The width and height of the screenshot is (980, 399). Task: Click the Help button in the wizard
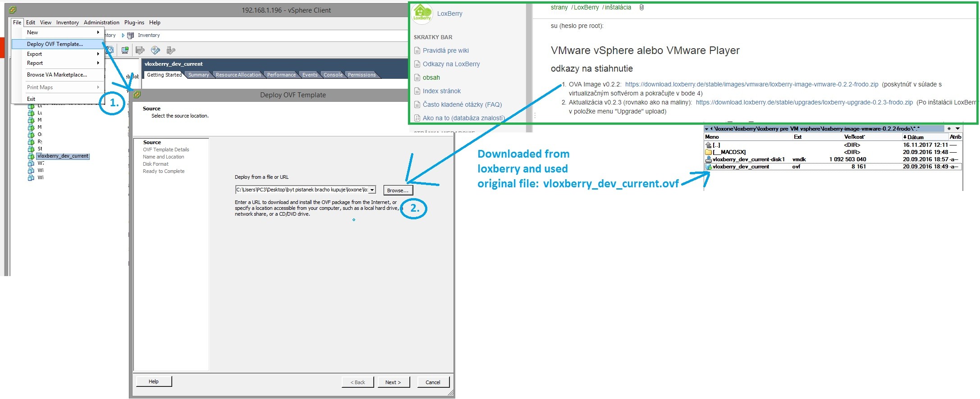click(154, 381)
